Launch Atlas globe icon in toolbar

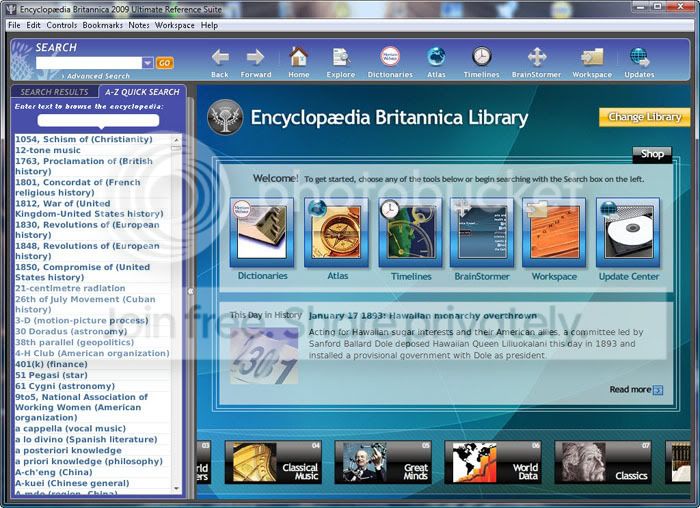click(x=436, y=57)
